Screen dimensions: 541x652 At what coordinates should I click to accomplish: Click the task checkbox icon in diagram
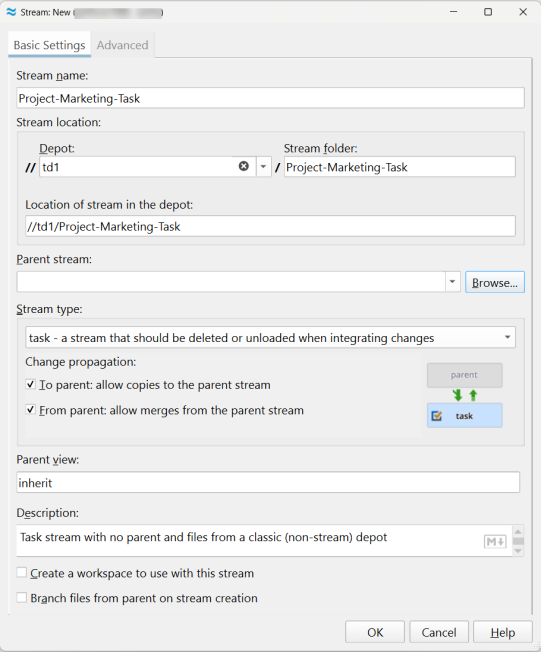click(x=437, y=415)
